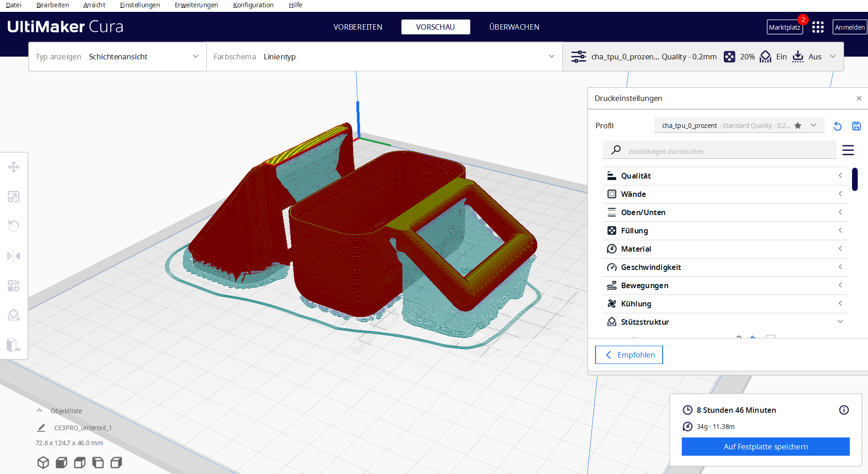Select the Scale tool in left toolbar
The image size is (868, 474).
point(14,197)
